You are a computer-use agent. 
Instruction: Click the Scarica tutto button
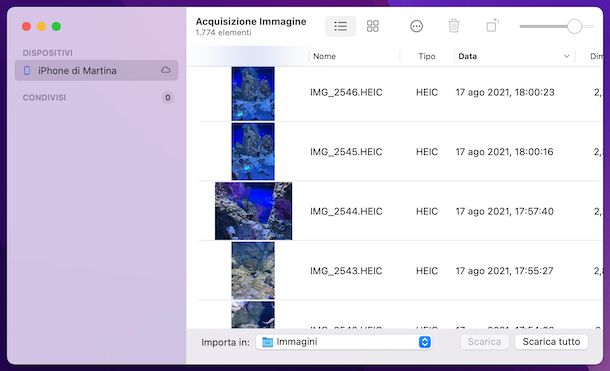coord(551,341)
